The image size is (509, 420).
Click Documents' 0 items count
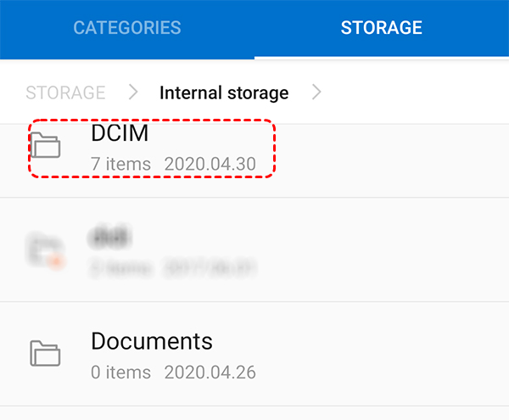coord(120,372)
